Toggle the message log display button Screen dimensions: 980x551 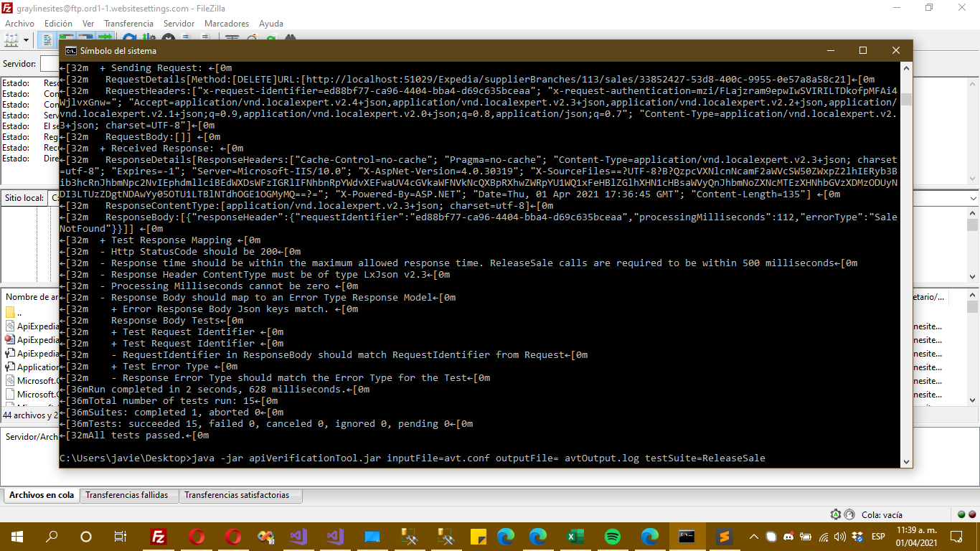tap(48, 39)
